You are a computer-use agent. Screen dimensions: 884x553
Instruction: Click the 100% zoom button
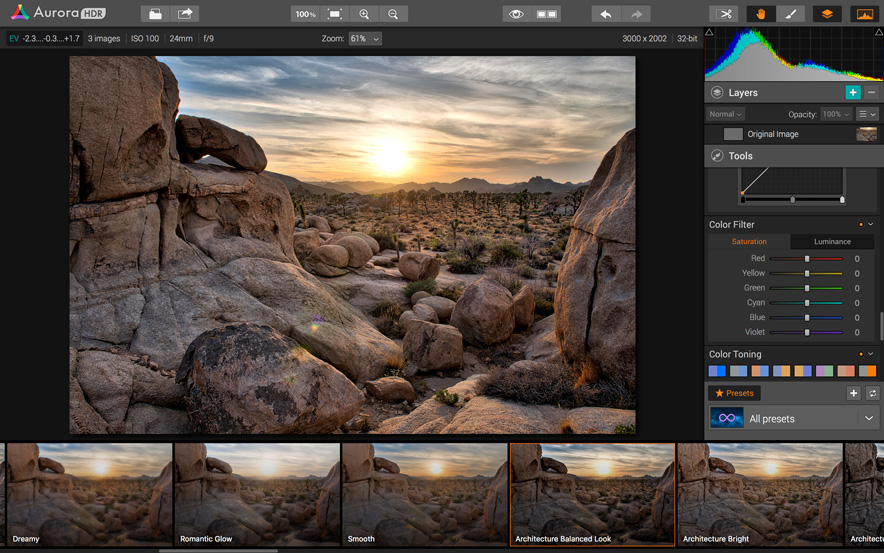(306, 14)
